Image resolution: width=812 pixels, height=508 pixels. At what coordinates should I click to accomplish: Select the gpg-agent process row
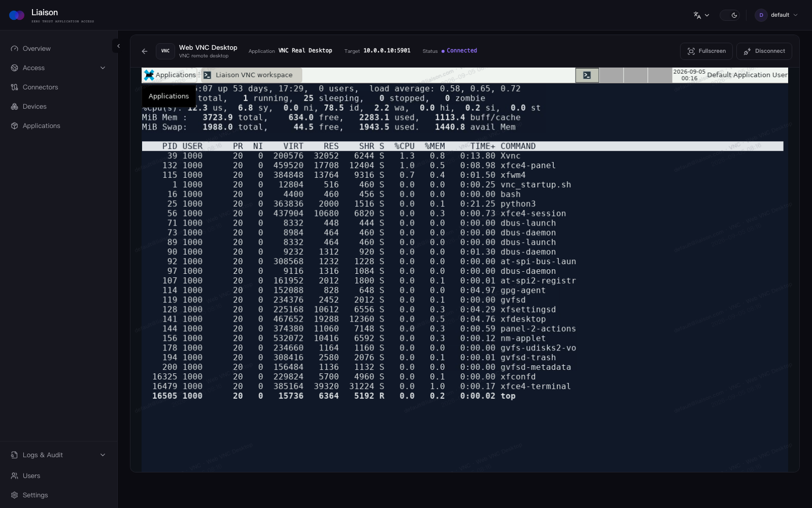462,291
